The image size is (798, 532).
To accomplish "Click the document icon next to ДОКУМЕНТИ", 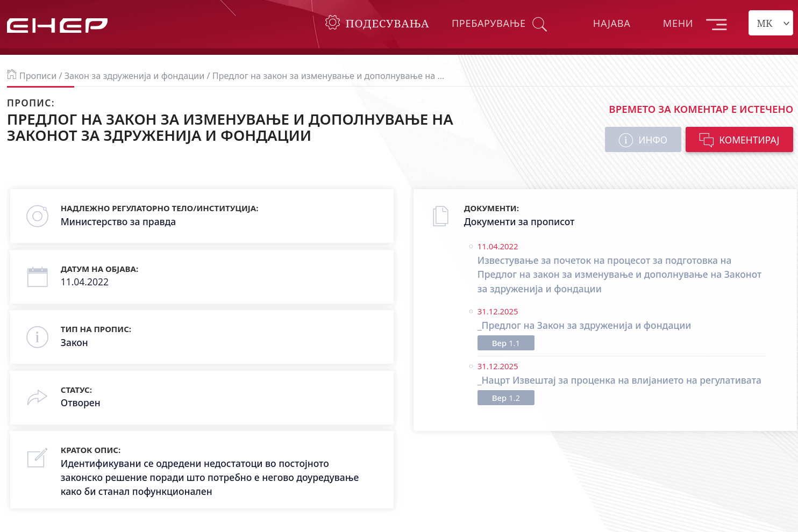I will [x=441, y=215].
